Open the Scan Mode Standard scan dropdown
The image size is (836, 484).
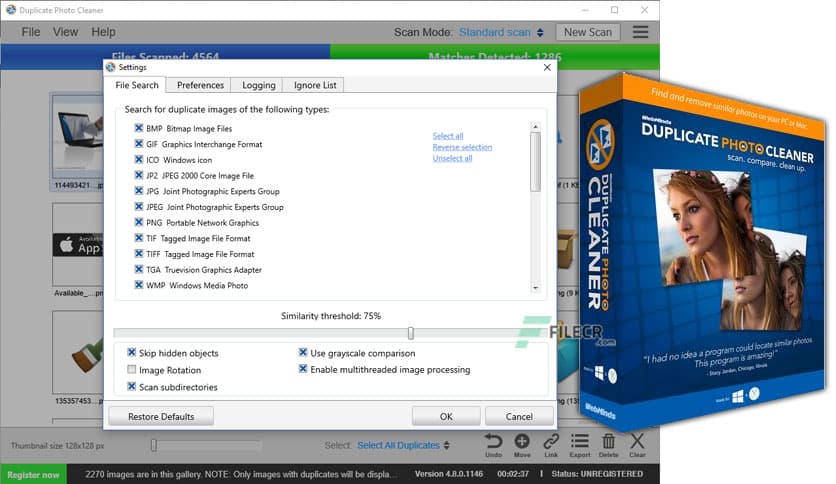[501, 32]
